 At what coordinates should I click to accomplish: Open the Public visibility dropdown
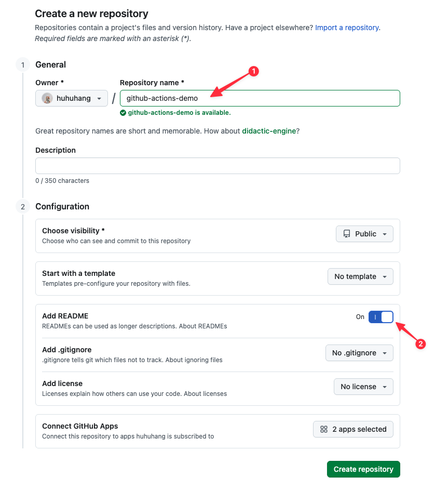[364, 233]
